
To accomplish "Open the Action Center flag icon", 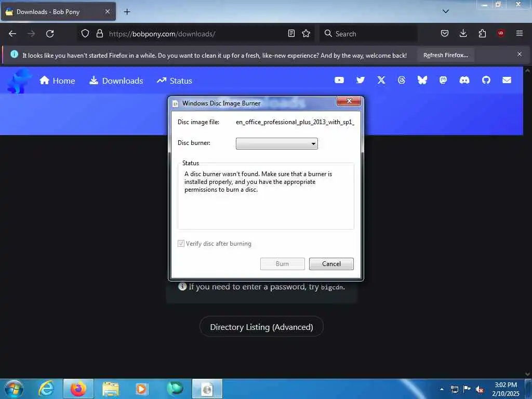I will [467, 389].
